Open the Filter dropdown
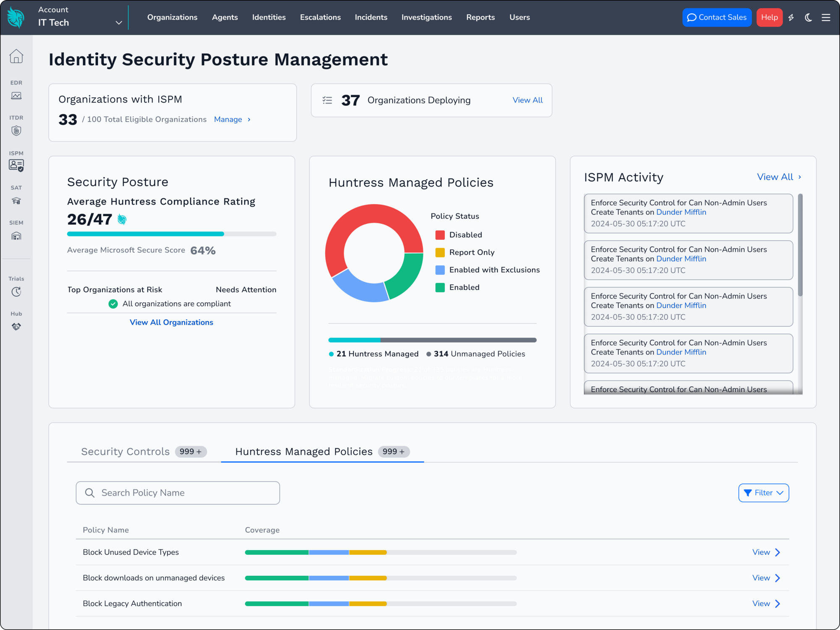 tap(764, 493)
